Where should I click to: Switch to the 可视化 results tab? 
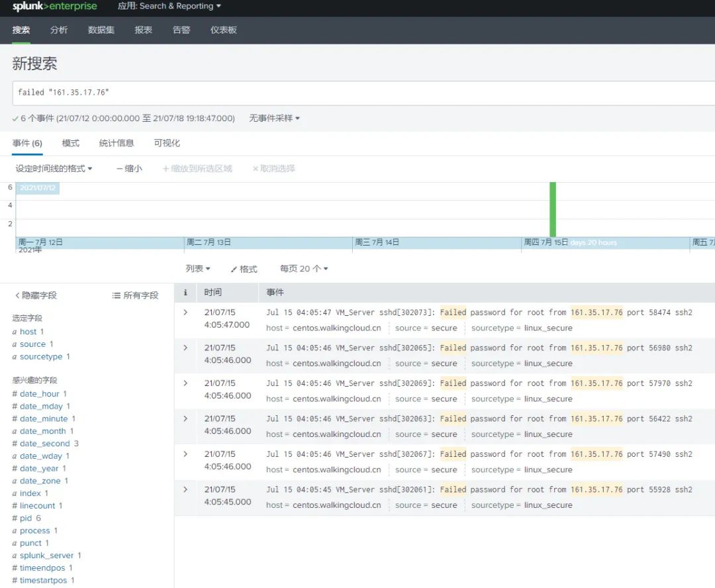pos(167,143)
